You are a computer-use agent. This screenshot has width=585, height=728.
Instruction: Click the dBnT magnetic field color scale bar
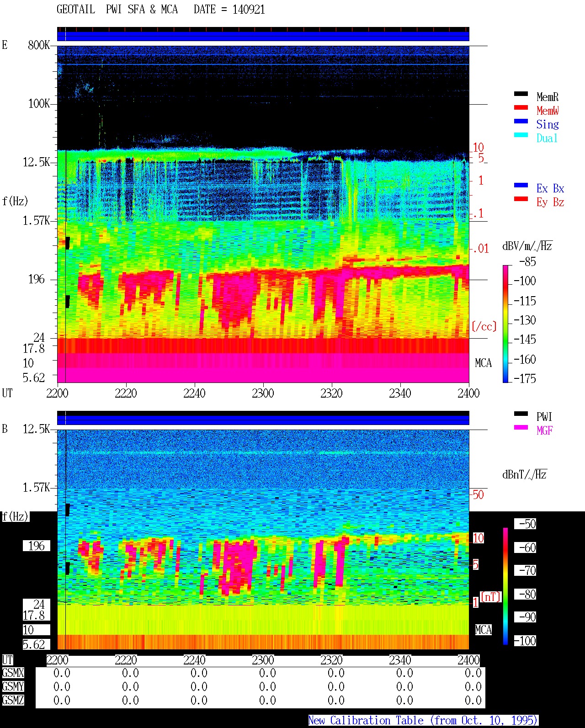pos(505,586)
